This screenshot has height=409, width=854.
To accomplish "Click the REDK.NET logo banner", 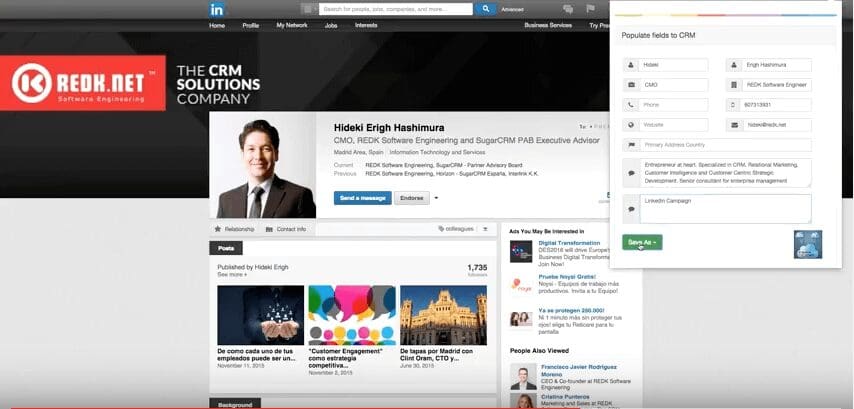I will pyautogui.click(x=83, y=83).
